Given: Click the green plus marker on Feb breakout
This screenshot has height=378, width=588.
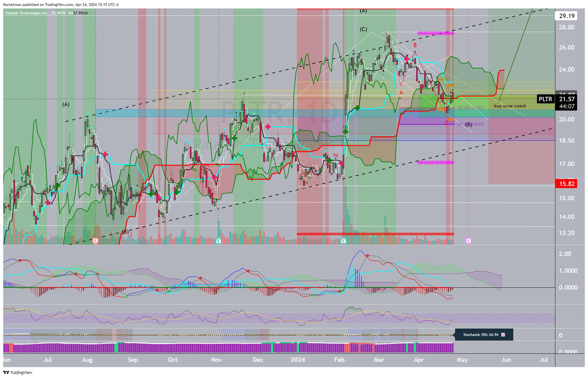Looking at the screenshot, I should pyautogui.click(x=345, y=132).
